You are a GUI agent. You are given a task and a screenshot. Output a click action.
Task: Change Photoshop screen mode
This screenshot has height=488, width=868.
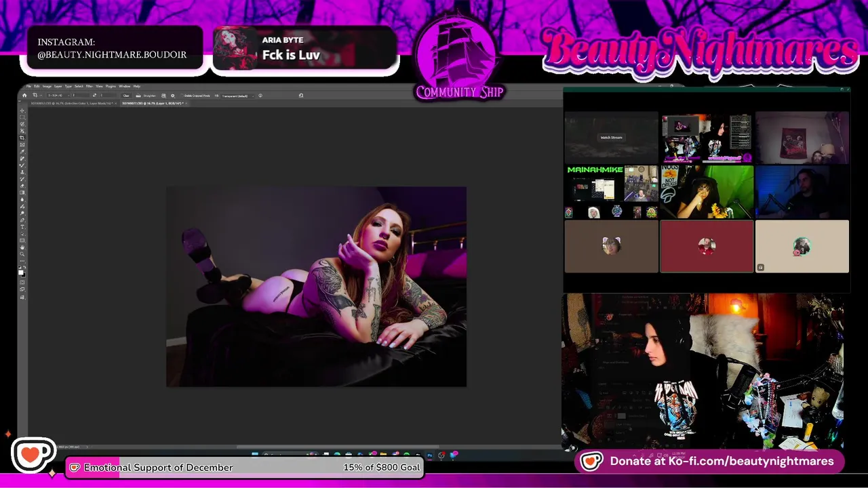point(22,289)
